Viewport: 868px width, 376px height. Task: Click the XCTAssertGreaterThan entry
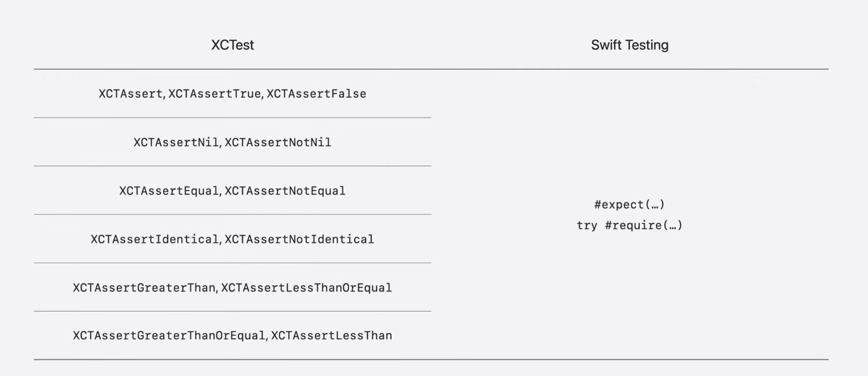[144, 287]
